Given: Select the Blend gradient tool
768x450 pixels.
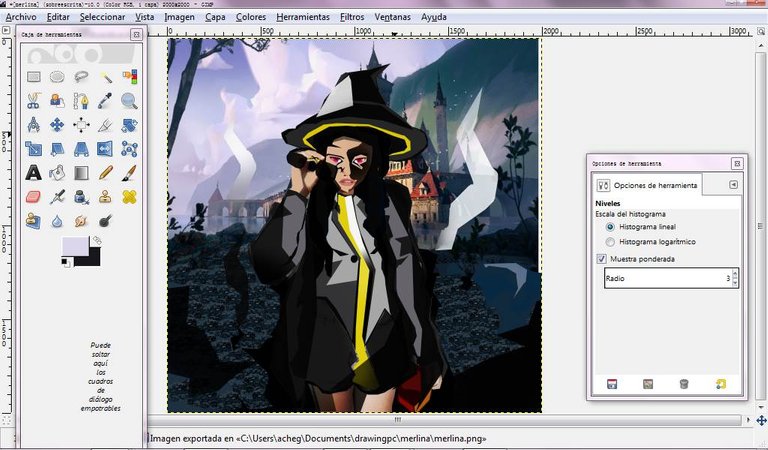Looking at the screenshot, I should pyautogui.click(x=81, y=173).
